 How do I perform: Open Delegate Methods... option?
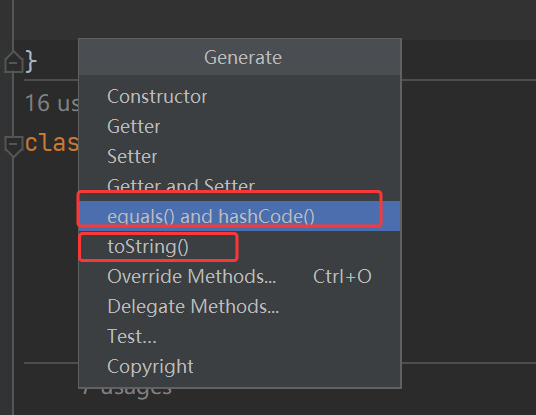(240, 306)
